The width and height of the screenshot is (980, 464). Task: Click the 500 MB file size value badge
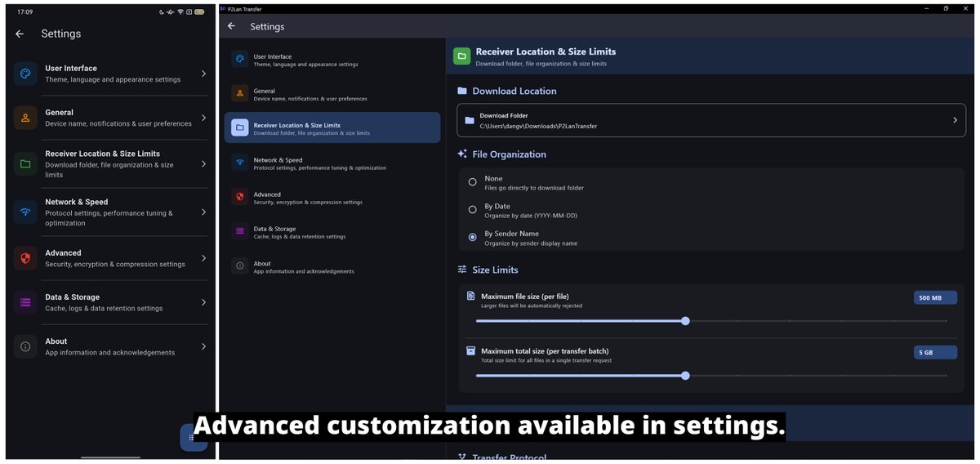click(x=935, y=298)
